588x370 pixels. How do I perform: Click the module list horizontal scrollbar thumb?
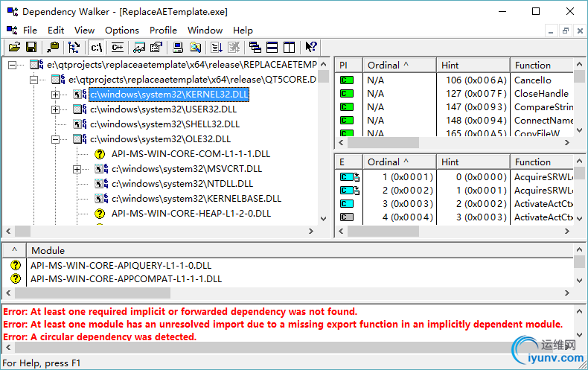click(x=92, y=293)
